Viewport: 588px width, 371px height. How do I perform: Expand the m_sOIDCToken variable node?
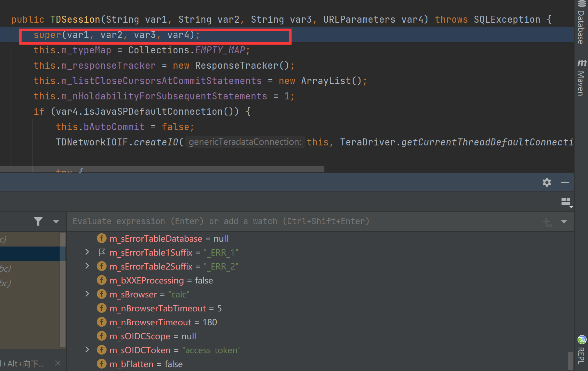pyautogui.click(x=87, y=350)
